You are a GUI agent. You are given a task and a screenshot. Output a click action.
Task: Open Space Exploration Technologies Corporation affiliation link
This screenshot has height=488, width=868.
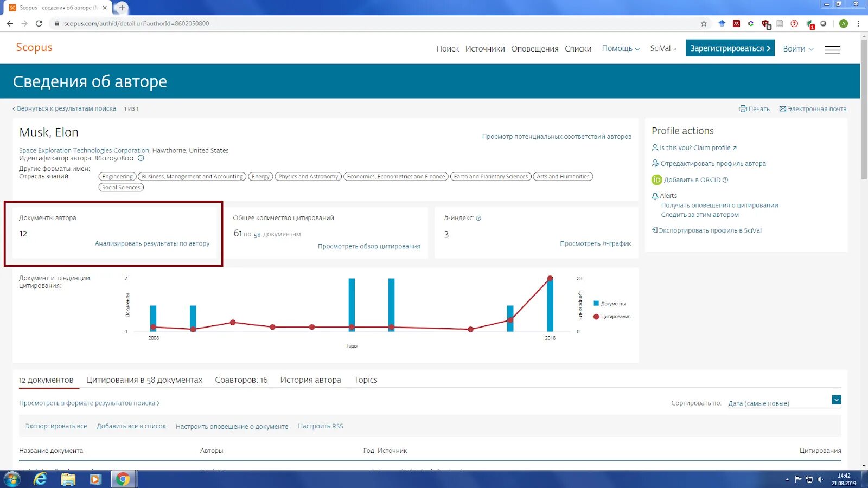point(84,151)
